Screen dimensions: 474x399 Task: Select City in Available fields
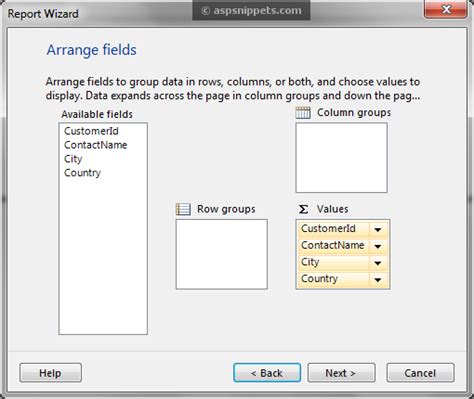pos(73,159)
